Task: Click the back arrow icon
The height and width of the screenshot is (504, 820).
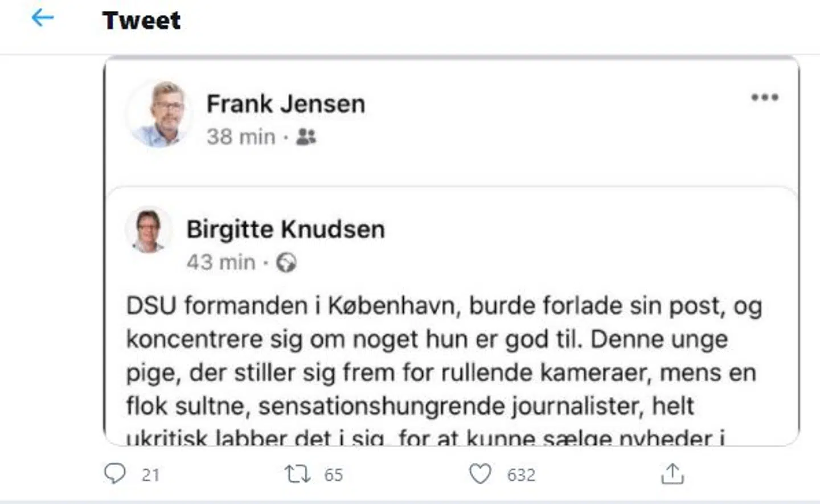Action: point(42,19)
